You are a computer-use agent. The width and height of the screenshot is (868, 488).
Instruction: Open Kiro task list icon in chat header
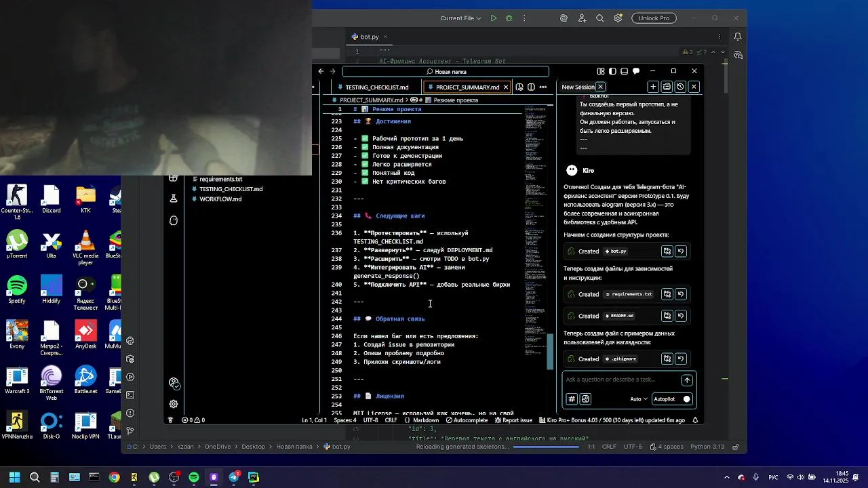click(667, 87)
